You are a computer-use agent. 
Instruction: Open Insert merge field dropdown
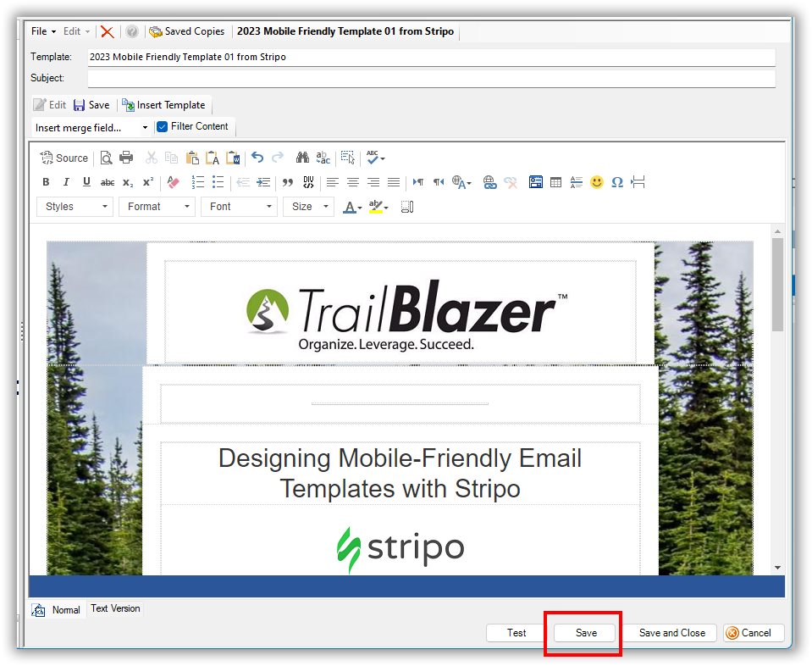click(x=91, y=127)
